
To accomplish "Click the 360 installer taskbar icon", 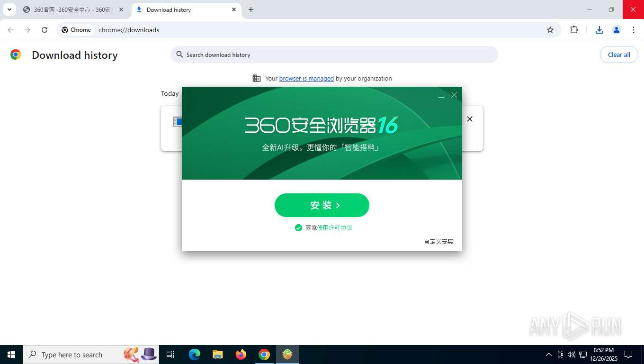I will [287, 355].
